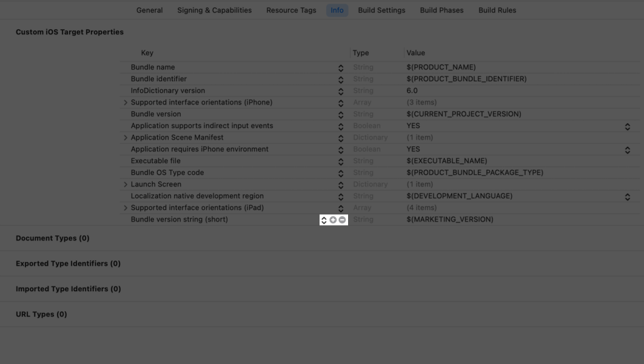644x364 pixels.
Task: Expand the Launch Screen dictionary
Action: pyautogui.click(x=126, y=184)
